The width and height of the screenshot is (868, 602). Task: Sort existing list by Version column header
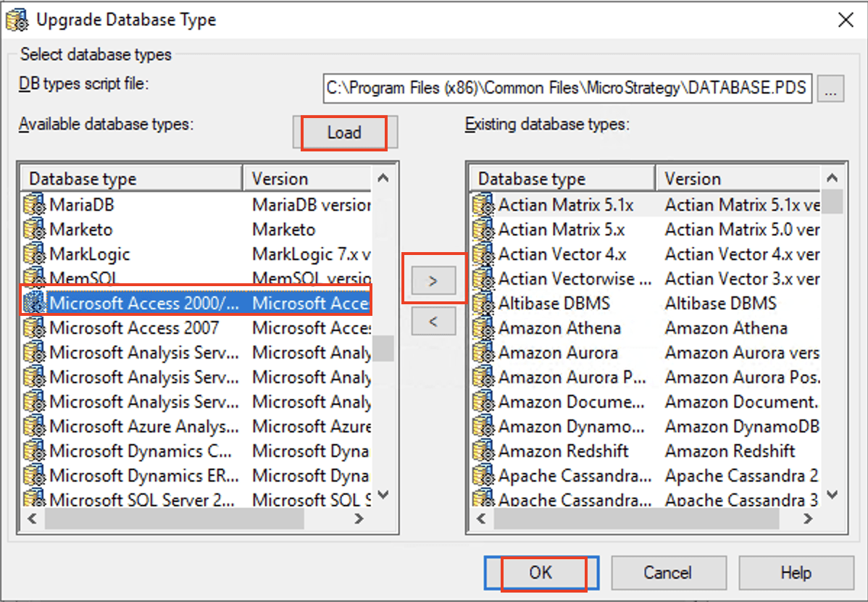point(739,179)
